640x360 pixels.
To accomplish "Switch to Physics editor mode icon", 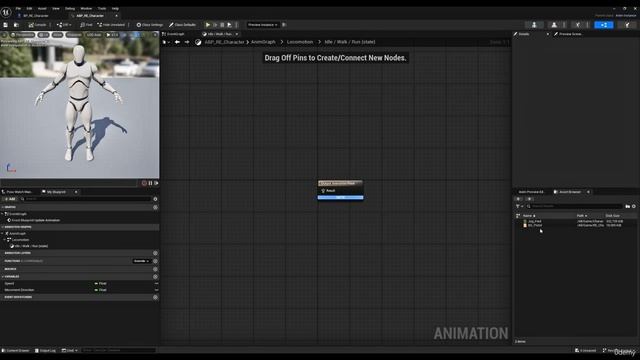I will [627, 25].
